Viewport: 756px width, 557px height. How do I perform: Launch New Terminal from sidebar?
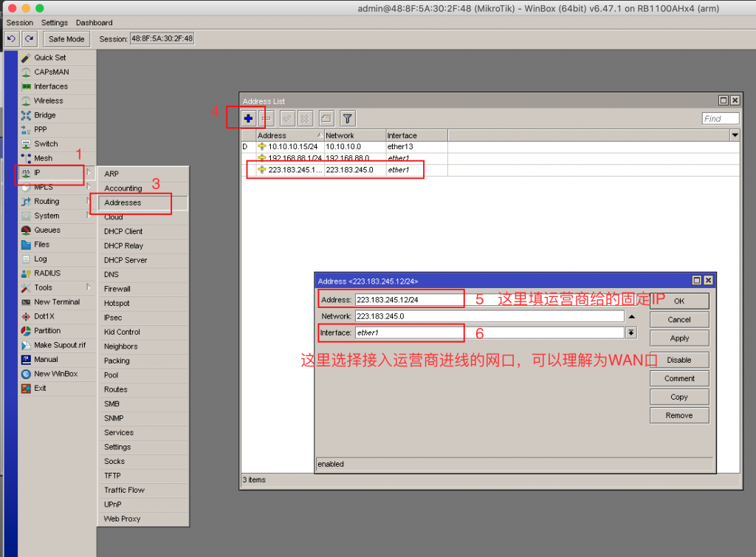(x=57, y=302)
